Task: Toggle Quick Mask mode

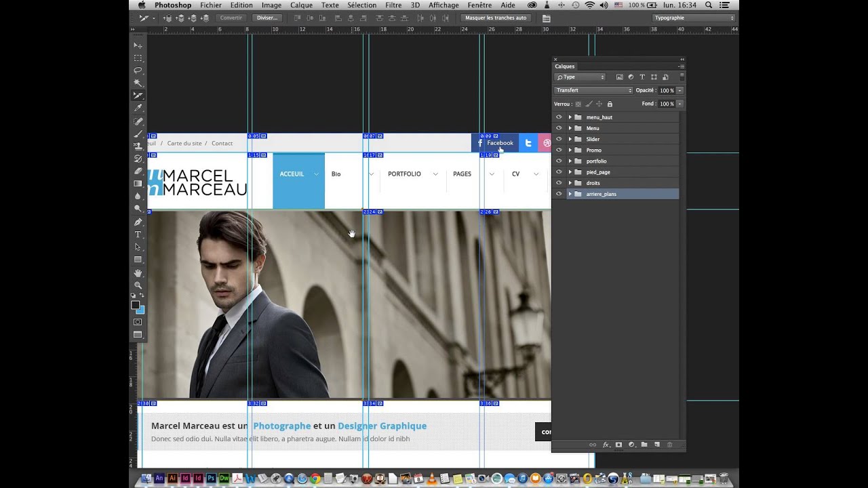Action: [x=138, y=322]
